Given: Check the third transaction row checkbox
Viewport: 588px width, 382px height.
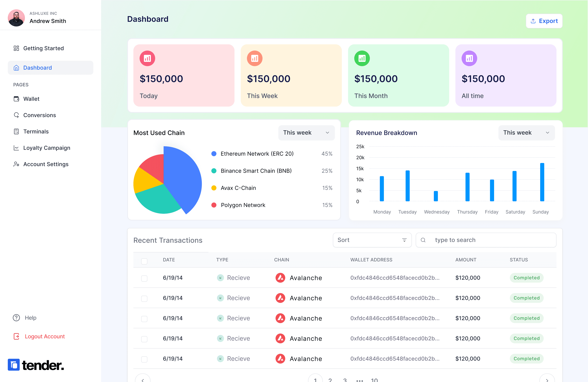Looking at the screenshot, I should 144,319.
